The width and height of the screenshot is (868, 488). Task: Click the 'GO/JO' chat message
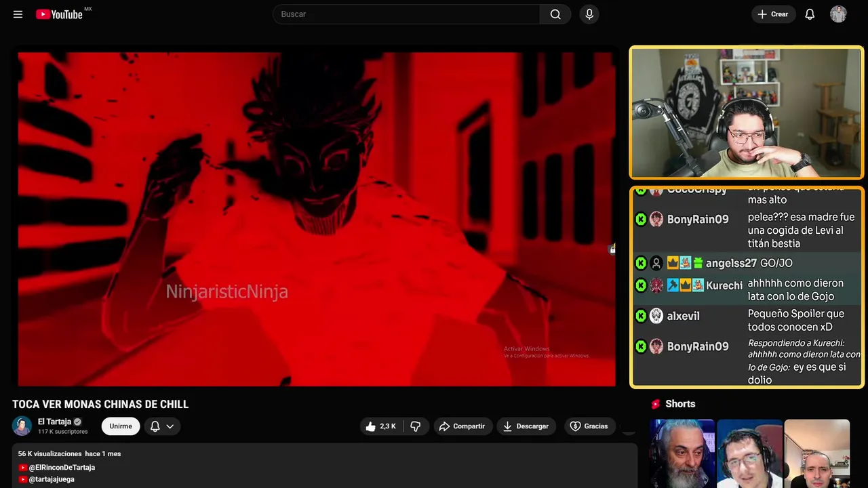click(x=776, y=263)
